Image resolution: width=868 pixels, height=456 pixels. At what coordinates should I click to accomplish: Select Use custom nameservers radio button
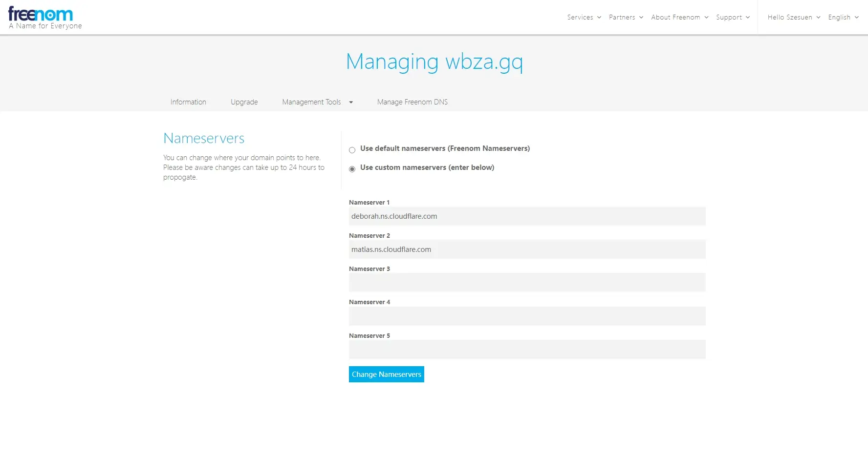tap(352, 169)
